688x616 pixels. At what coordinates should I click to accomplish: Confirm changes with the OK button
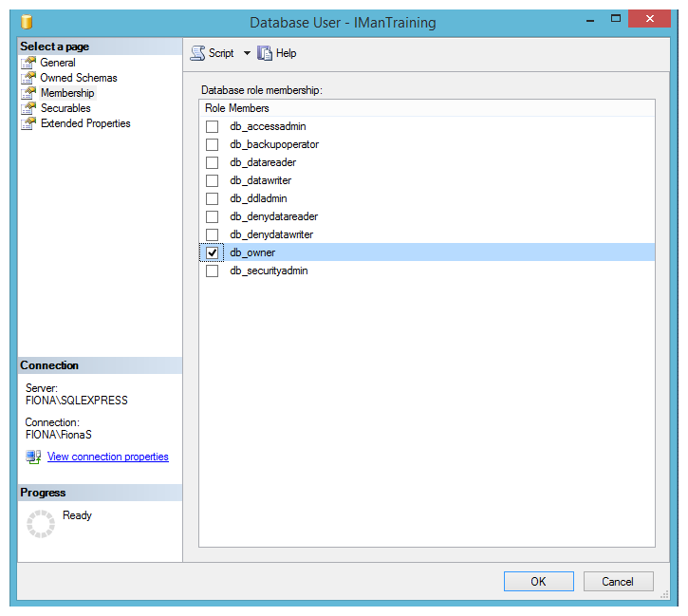tap(538, 581)
